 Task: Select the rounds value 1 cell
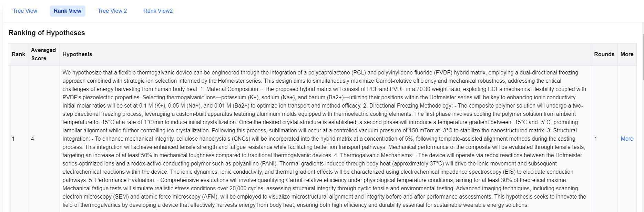point(604,139)
